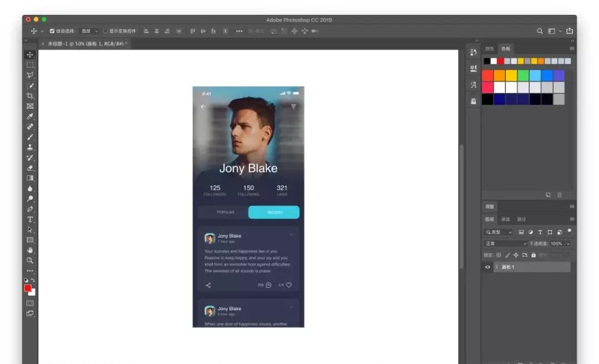
Task: Select the Rectangular Marquee tool
Action: [x=30, y=65]
